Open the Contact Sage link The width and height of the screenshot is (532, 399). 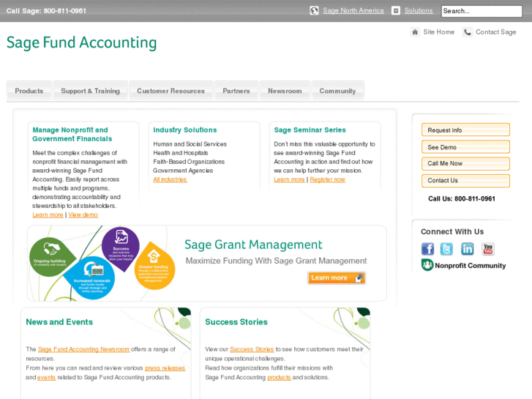(x=495, y=32)
